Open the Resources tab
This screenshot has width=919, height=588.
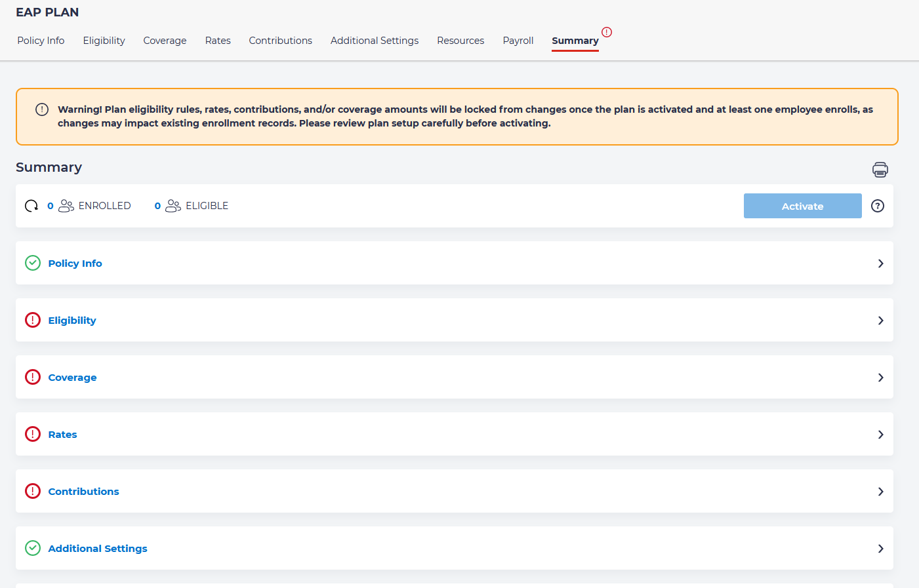click(x=460, y=41)
